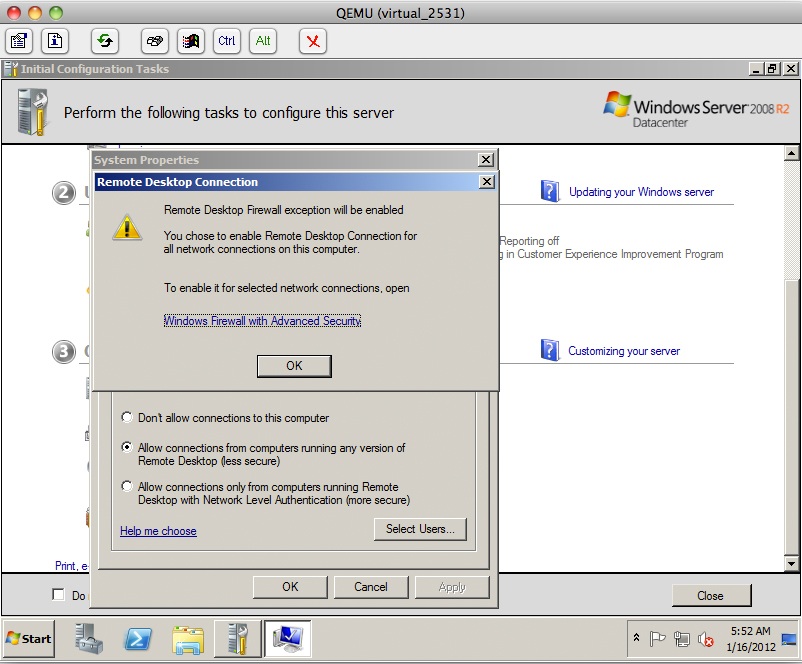Image resolution: width=802 pixels, height=664 pixels.
Task: Click the taskbar clock showing 5:52 AM
Action: 750,639
